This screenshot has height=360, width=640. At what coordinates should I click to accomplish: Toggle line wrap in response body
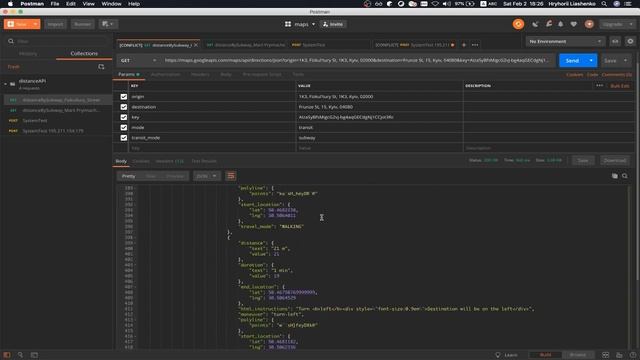(231, 176)
